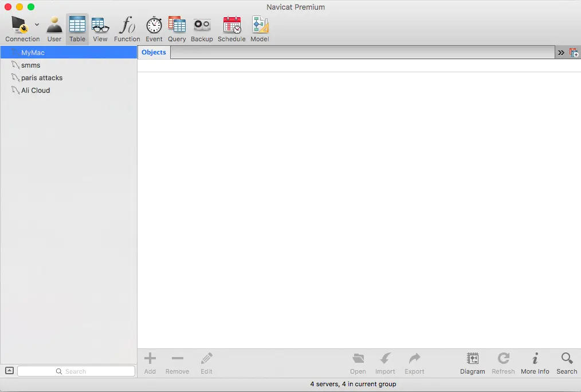
Task: Open the Query toolbar icon
Action: tap(176, 29)
